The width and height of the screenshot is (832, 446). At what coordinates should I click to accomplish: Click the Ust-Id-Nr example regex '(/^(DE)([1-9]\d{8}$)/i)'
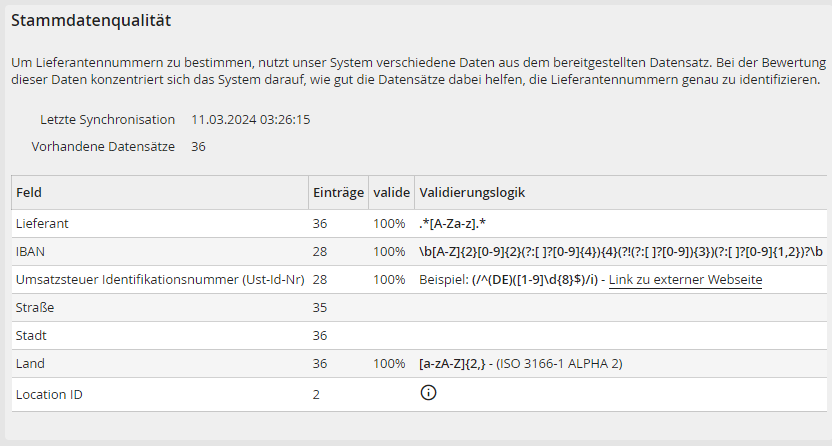(x=534, y=279)
